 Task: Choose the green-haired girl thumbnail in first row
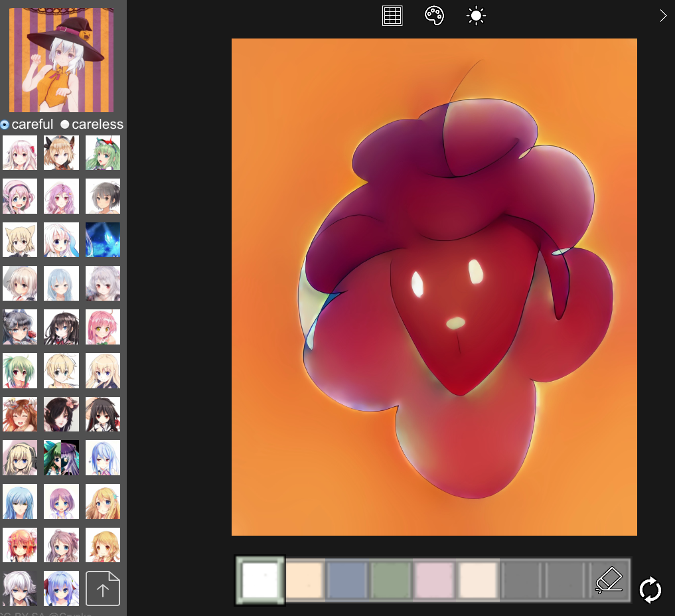tap(102, 153)
